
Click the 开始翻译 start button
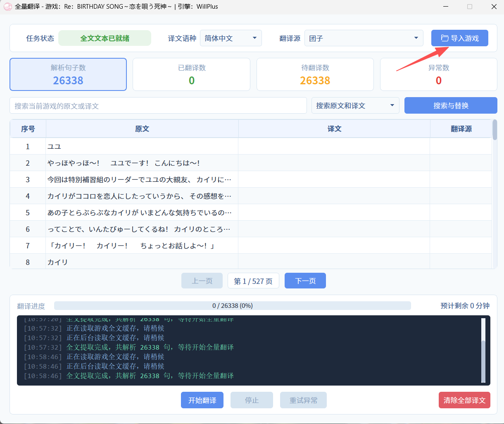point(202,400)
